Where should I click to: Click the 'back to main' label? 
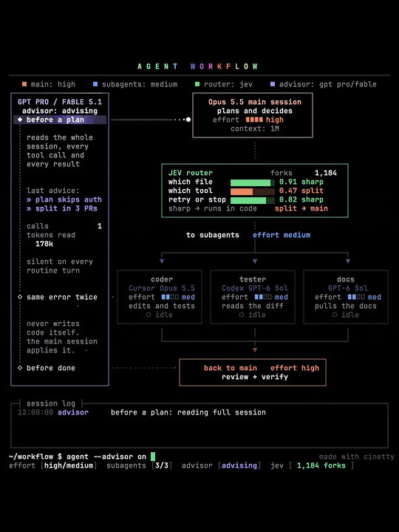231,368
